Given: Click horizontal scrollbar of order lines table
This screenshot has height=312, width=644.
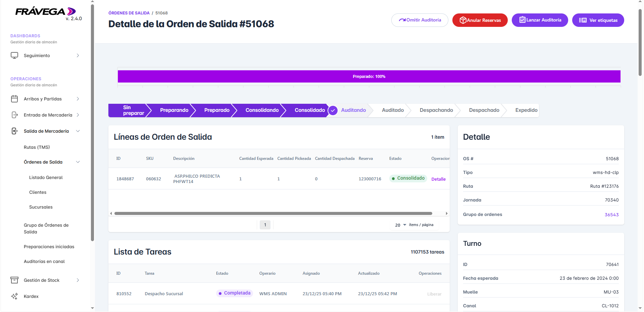Looking at the screenshot, I should (x=273, y=213).
